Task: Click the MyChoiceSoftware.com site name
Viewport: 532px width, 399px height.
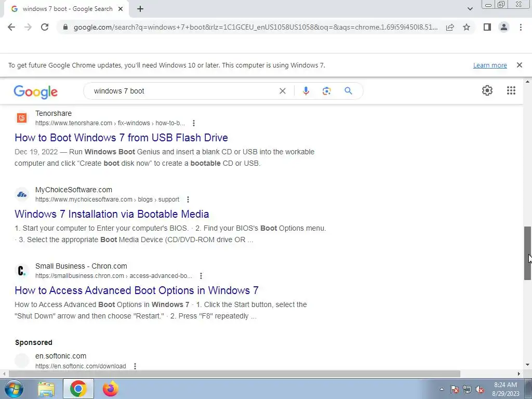Action: click(74, 190)
